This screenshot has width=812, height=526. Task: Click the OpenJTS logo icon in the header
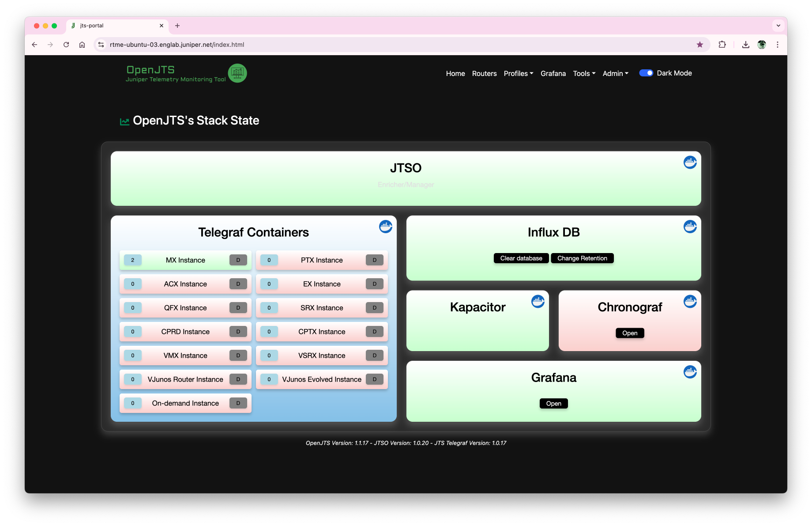click(x=237, y=73)
